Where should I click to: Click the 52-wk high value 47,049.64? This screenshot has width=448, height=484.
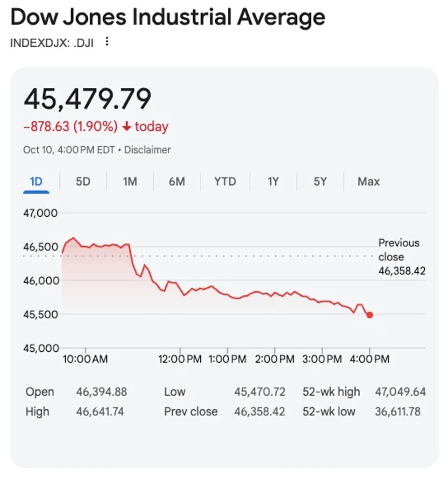pos(400,391)
